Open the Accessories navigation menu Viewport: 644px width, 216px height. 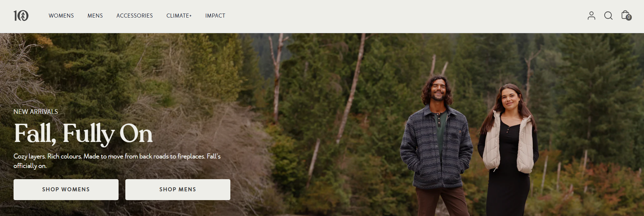[x=134, y=16]
